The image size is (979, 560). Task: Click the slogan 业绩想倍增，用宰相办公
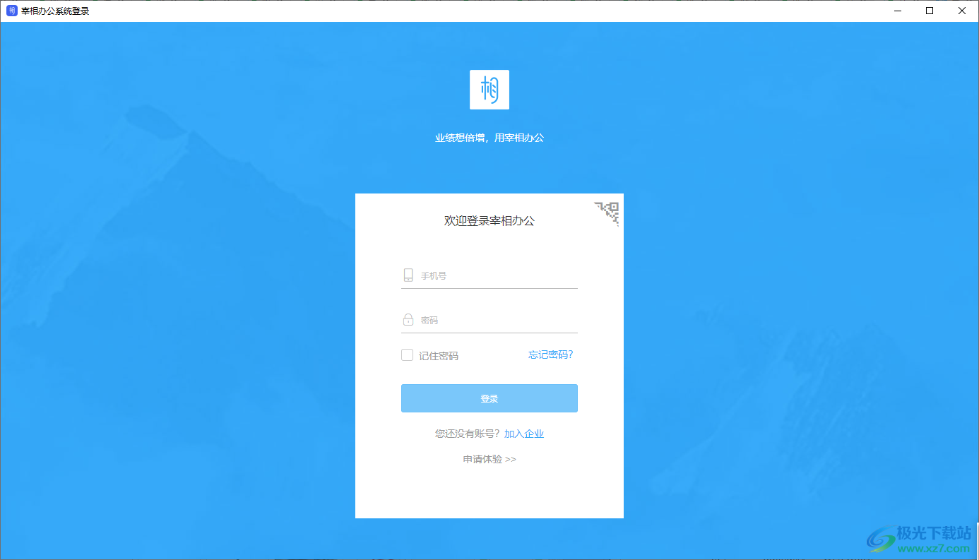[490, 138]
